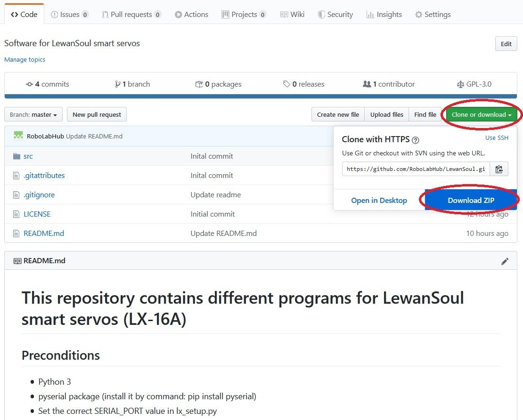523x420 pixels.
Task: Click the LICENSE file icon
Action: tap(16, 214)
